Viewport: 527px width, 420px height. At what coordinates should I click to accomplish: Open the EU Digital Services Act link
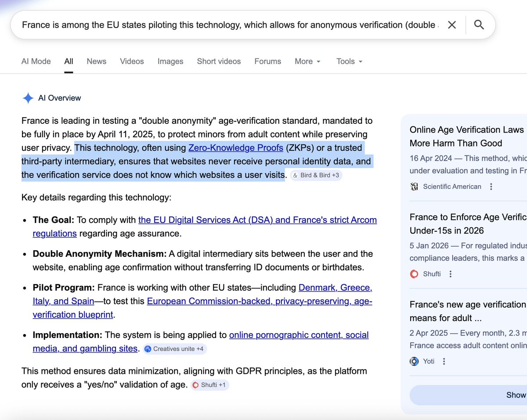[x=257, y=220]
